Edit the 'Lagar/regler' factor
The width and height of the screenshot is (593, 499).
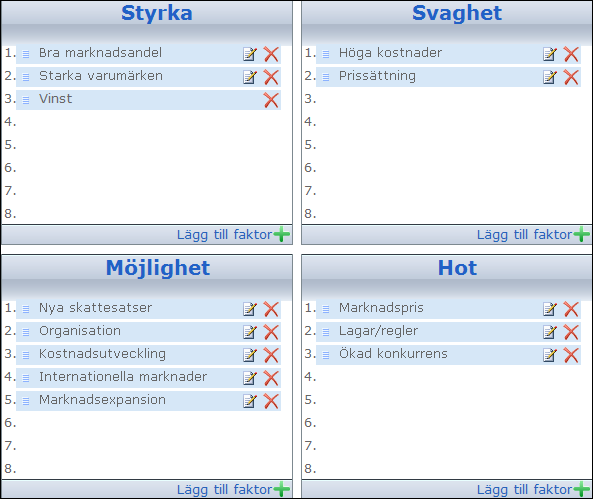(x=550, y=332)
